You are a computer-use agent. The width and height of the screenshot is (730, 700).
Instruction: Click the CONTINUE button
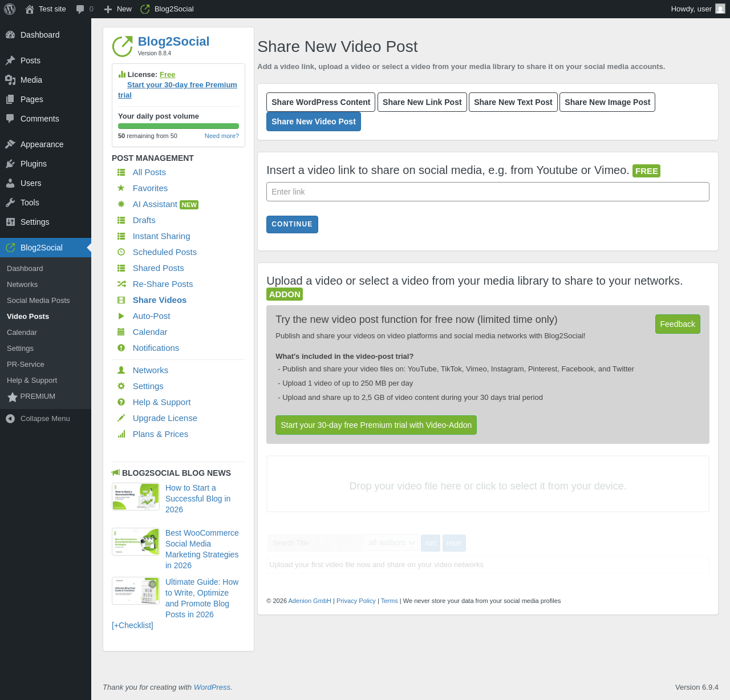tap(292, 224)
